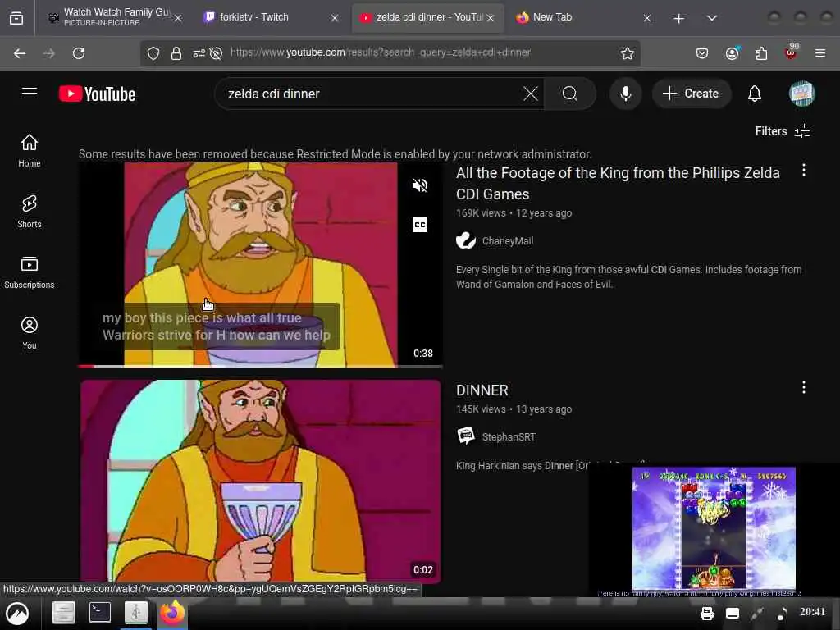Open the King footage video thumbnail
This screenshot has height=630, width=840.
click(x=260, y=264)
